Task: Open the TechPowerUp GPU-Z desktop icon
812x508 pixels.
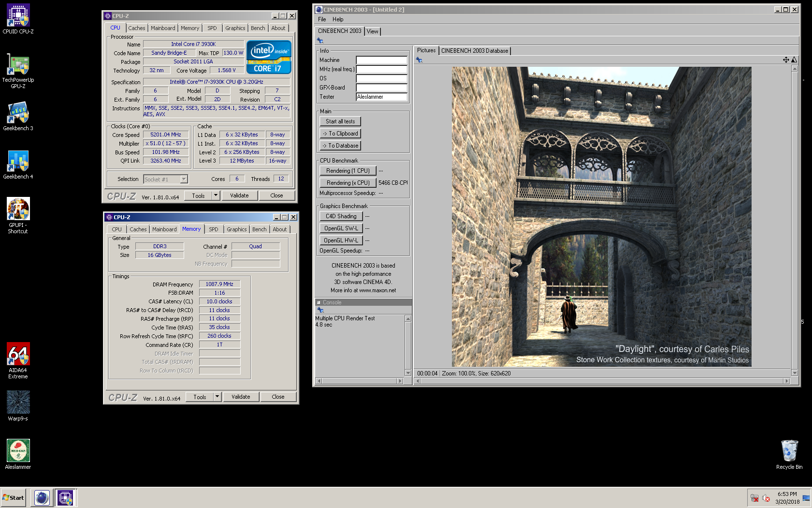Action: (18, 71)
